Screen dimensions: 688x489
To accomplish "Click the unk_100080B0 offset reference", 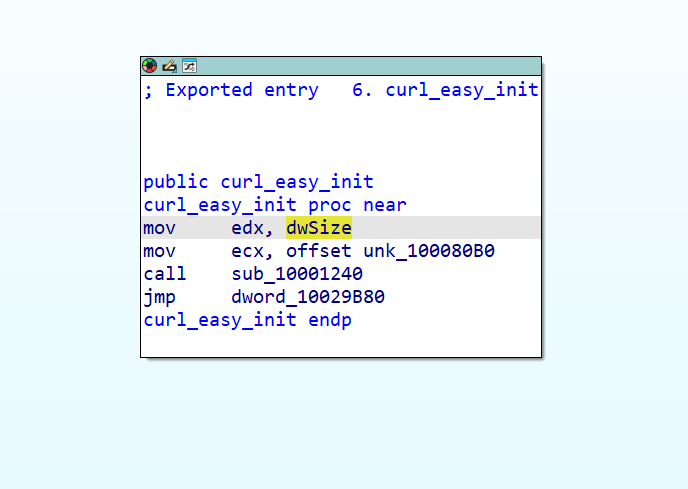I will (429, 251).
